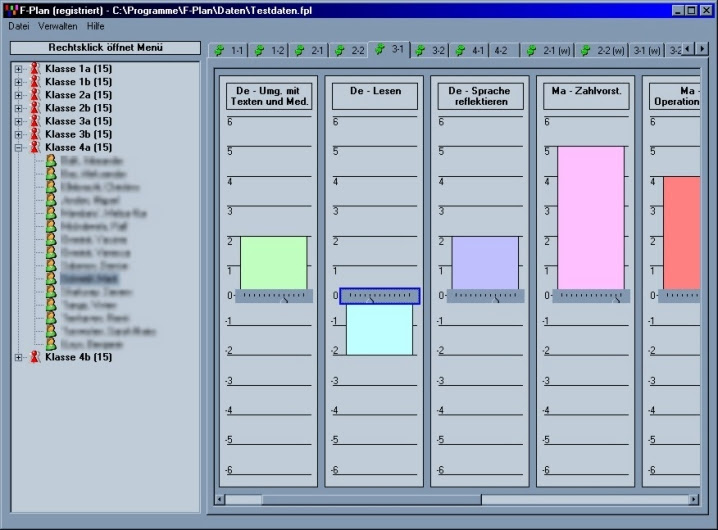The width and height of the screenshot is (718, 530).
Task: Click the green figure icon on tab 4-1
Action: point(460,50)
